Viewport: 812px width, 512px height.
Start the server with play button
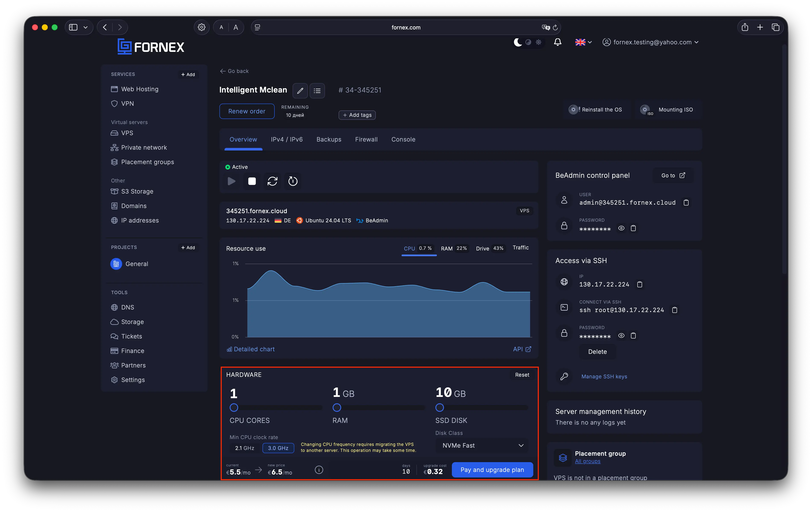pos(231,181)
